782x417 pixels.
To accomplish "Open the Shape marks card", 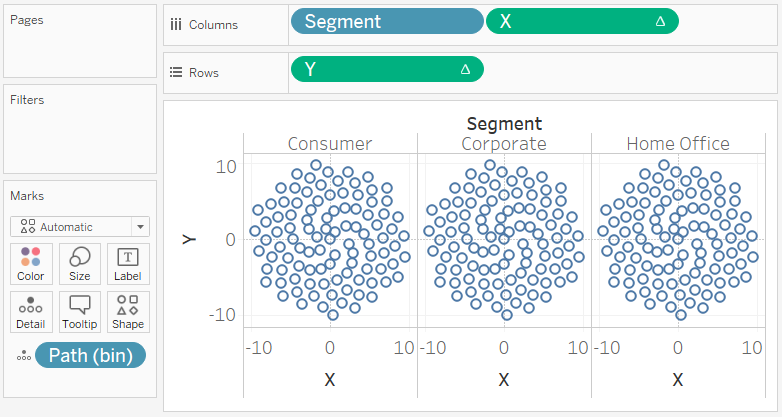I will pos(128,312).
